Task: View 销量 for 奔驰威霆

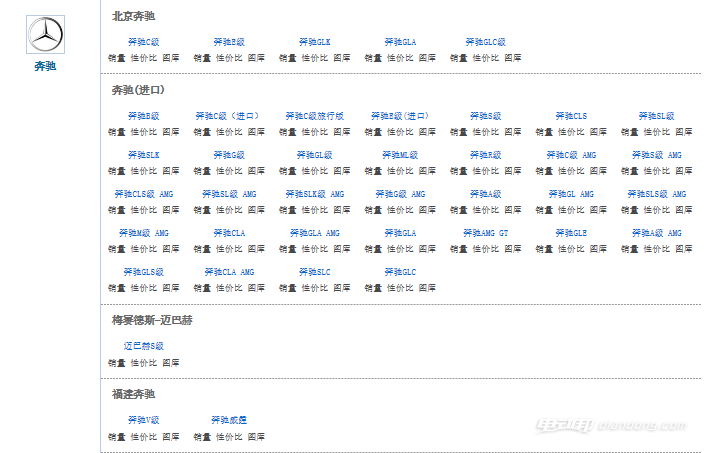Action: click(x=202, y=436)
